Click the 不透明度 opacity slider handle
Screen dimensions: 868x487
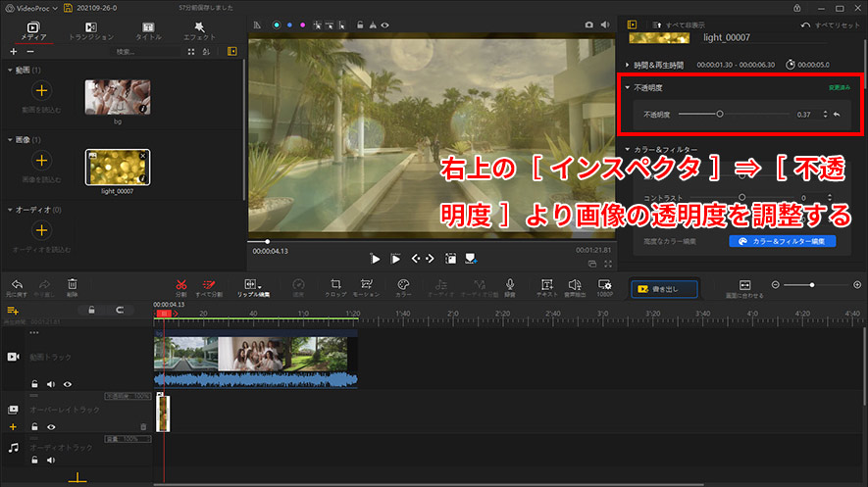(720, 115)
